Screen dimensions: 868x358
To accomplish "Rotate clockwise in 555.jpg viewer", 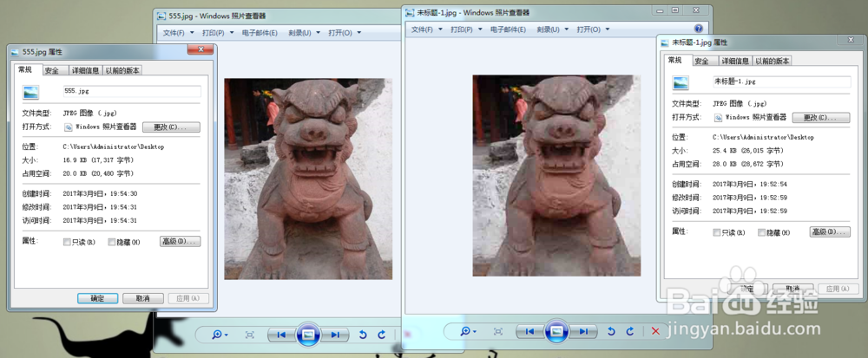I will [381, 335].
